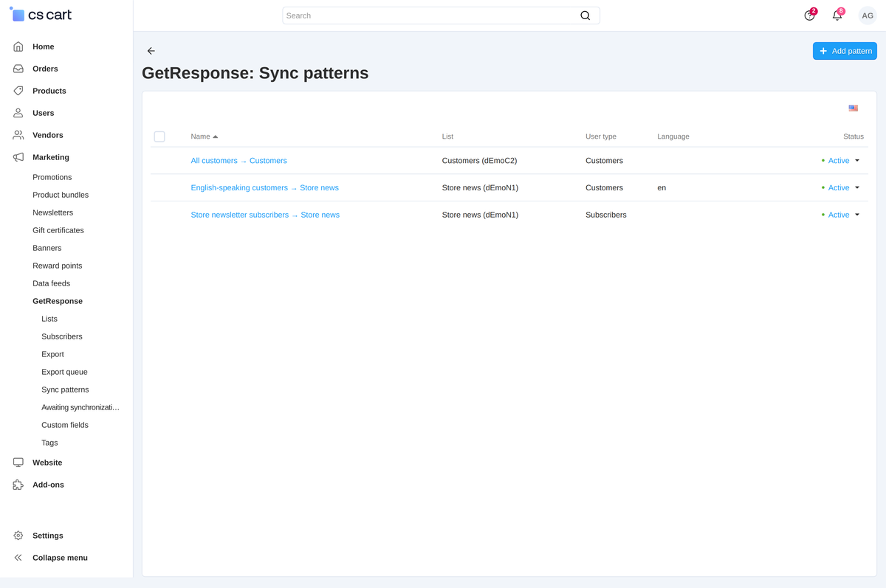Click the Add pattern button
Image resolution: width=886 pixels, height=588 pixels.
tap(845, 51)
